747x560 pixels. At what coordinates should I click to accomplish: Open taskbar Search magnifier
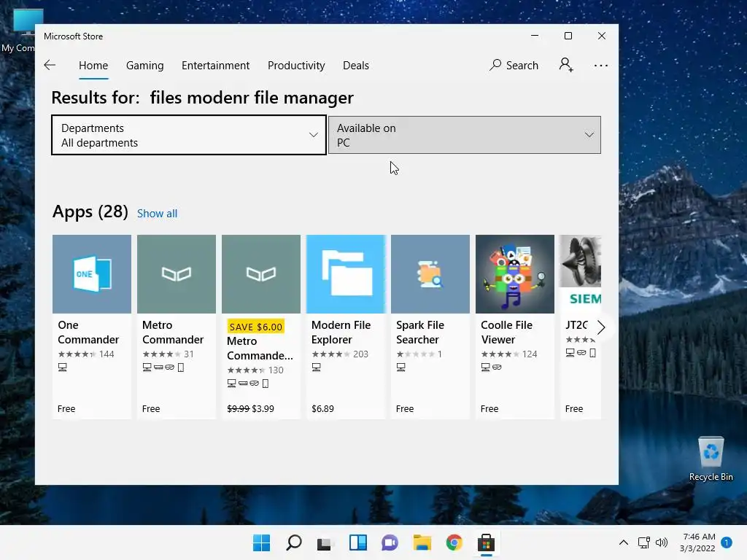(293, 542)
